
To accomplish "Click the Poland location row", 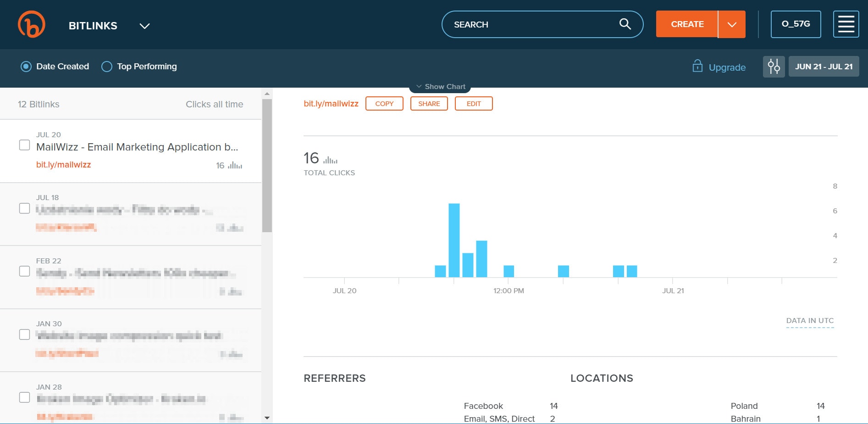I will [x=778, y=406].
